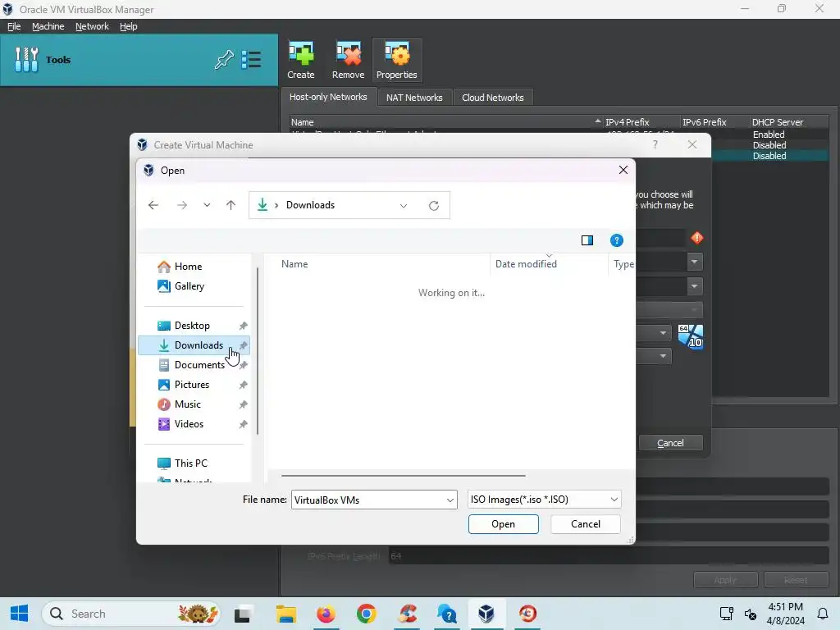The image size is (840, 630).
Task: Click the help question mark in Create Virtual Machine
Action: point(655,144)
